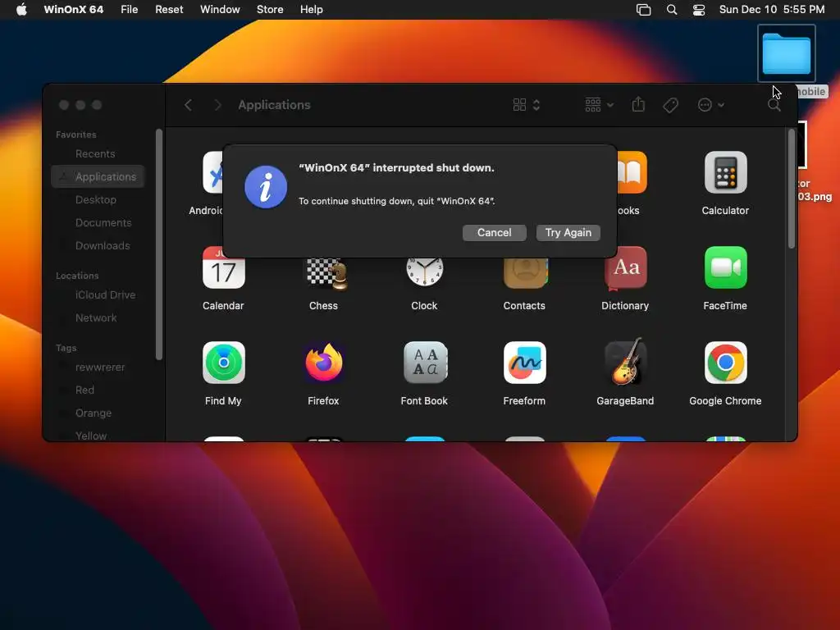The image size is (840, 630).
Task: Click Try Again in the dialog
Action: coord(568,232)
